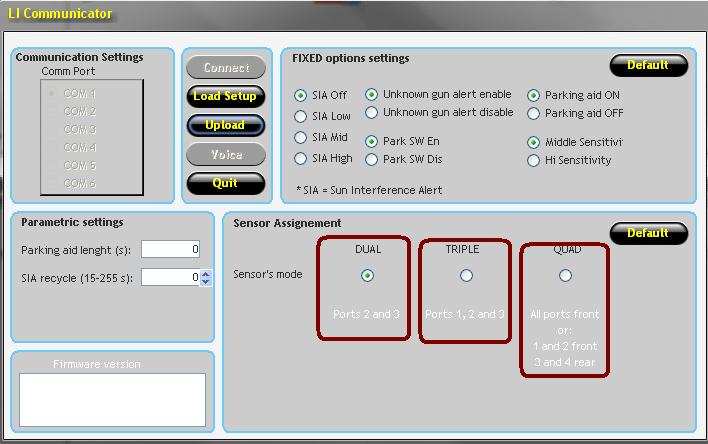This screenshot has width=708, height=444.
Task: Click the Parking aid length input field
Action: pyautogui.click(x=171, y=250)
